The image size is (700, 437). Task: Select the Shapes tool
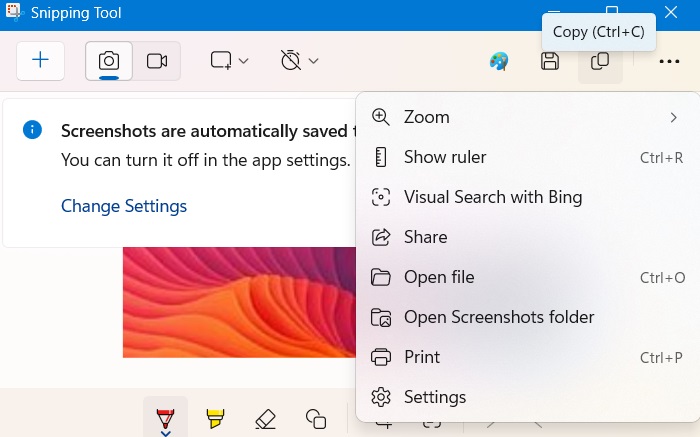[x=316, y=419]
